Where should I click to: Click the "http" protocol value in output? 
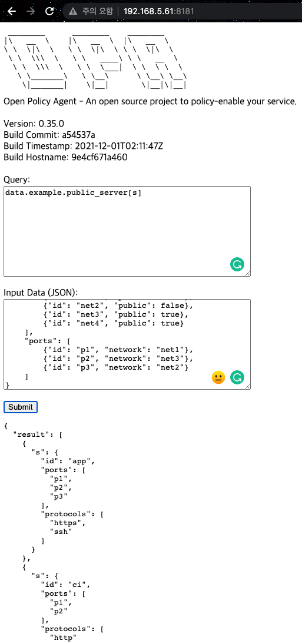point(63,638)
